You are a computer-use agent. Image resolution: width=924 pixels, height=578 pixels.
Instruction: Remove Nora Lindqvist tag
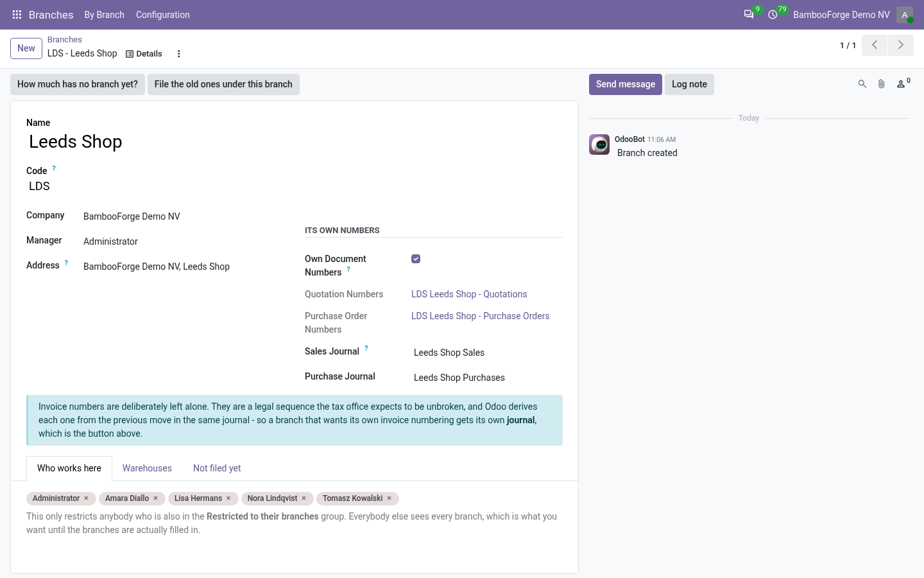304,498
